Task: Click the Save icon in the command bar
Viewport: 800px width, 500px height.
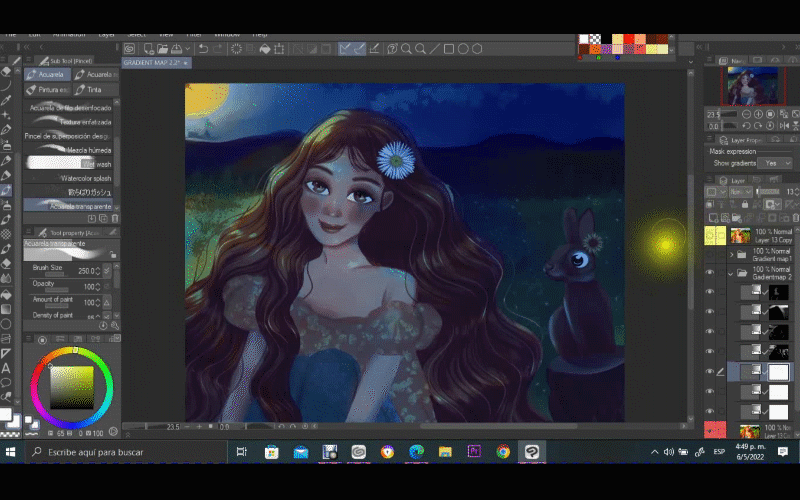Action: coord(176,48)
